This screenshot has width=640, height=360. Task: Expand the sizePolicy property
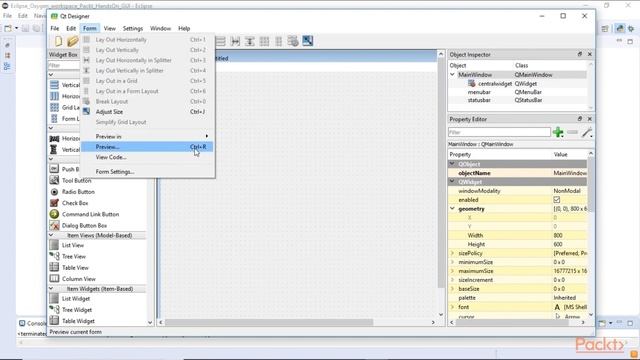(x=452, y=253)
